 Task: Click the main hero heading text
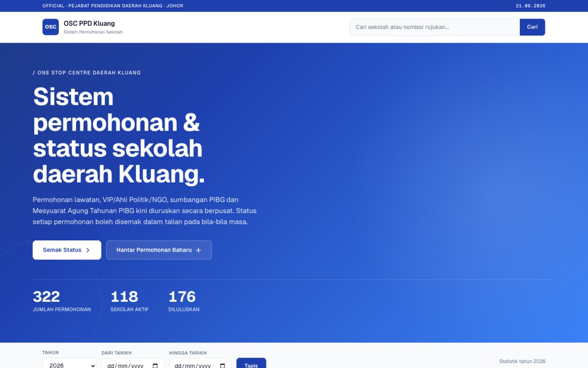(x=119, y=135)
